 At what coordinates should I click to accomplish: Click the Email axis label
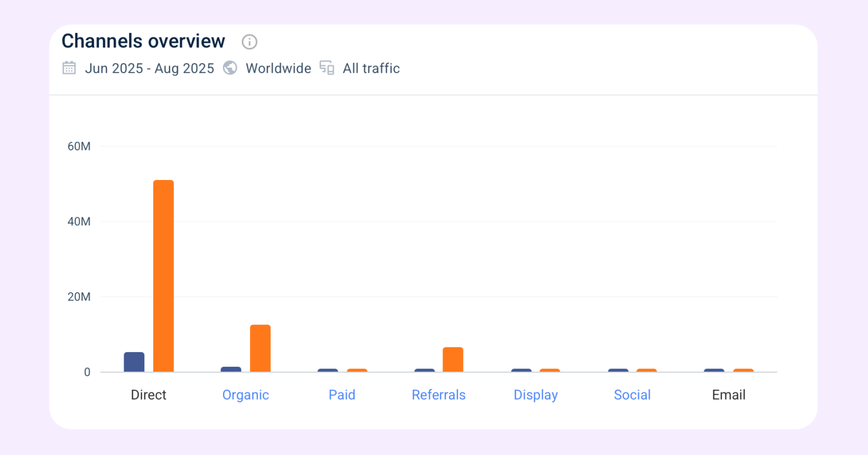pos(728,395)
